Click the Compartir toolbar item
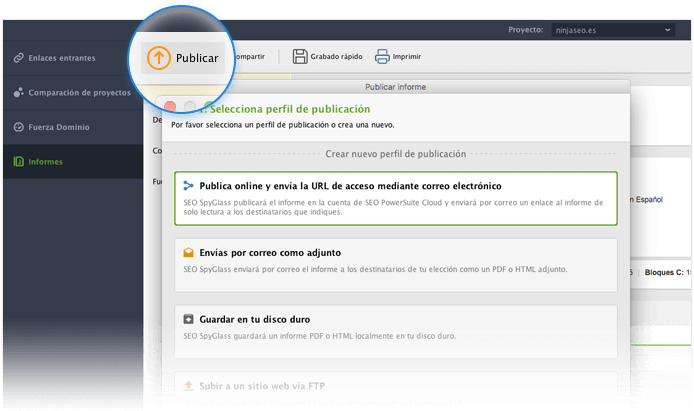 (249, 57)
